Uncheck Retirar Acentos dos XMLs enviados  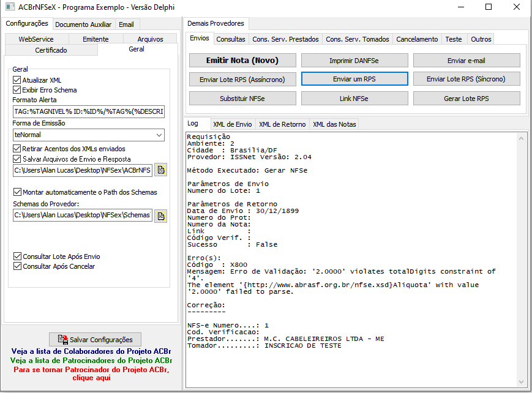click(17, 149)
